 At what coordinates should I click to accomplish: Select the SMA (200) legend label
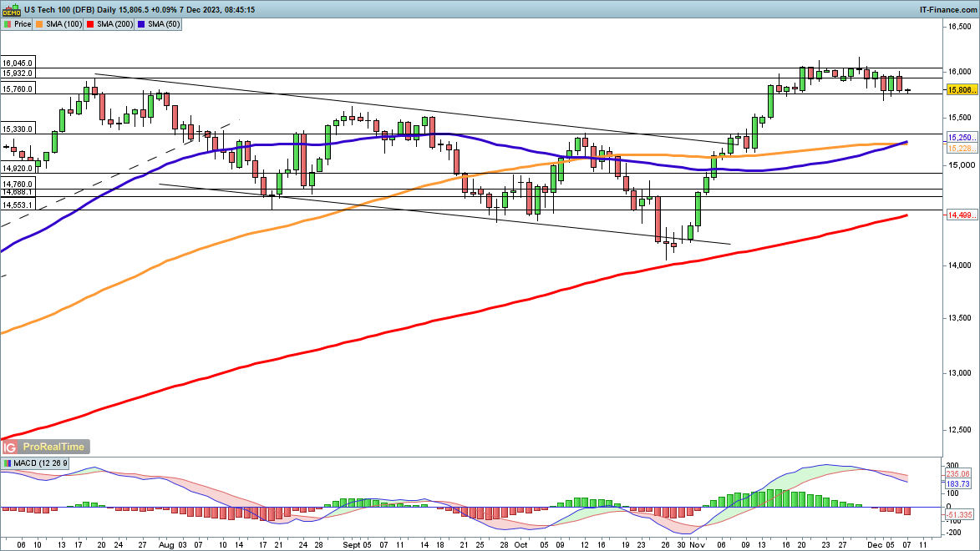click(115, 24)
